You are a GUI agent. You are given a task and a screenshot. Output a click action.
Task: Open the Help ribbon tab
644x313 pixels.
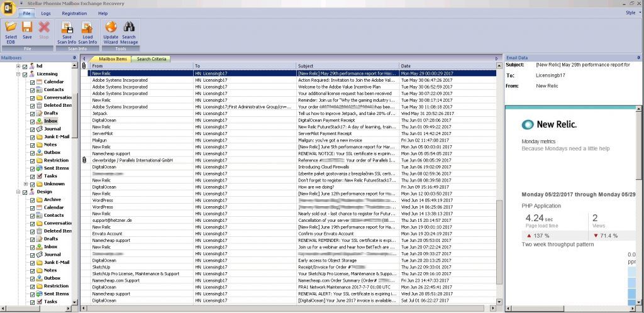coord(103,13)
